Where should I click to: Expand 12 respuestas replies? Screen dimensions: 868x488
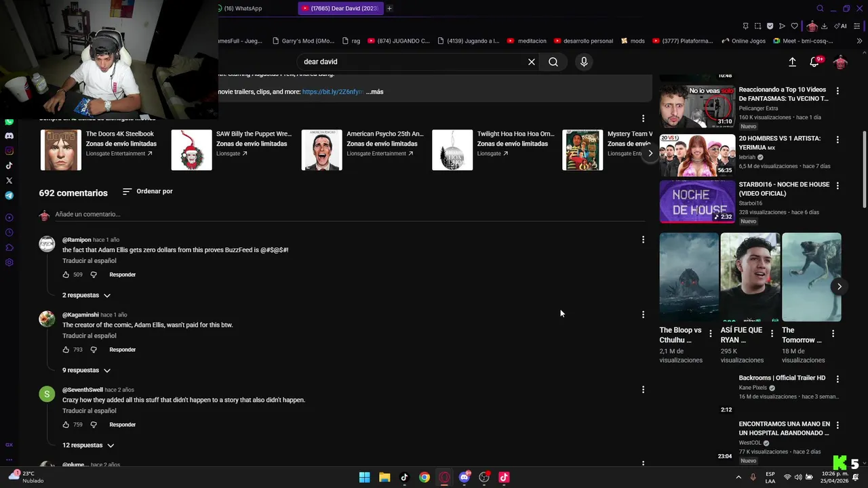tap(88, 445)
